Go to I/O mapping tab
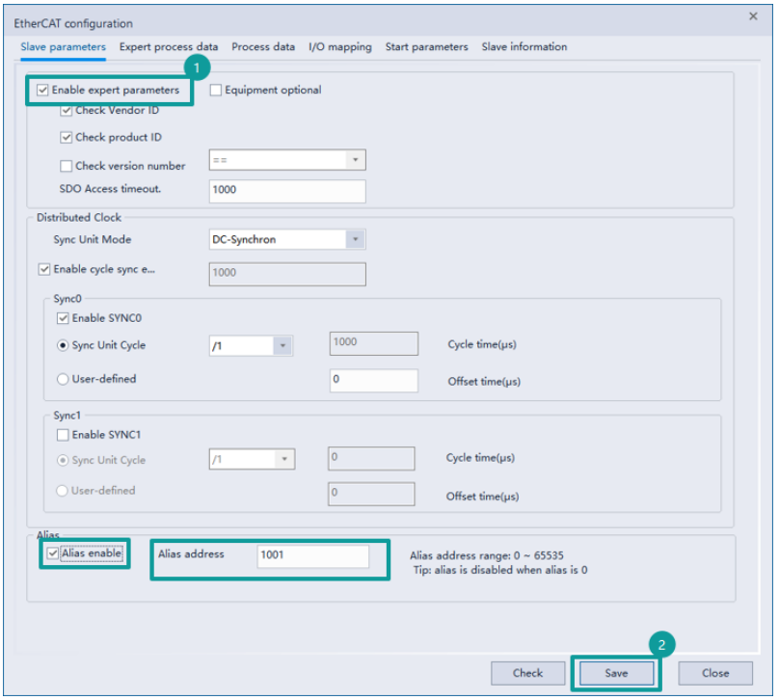 click(339, 46)
